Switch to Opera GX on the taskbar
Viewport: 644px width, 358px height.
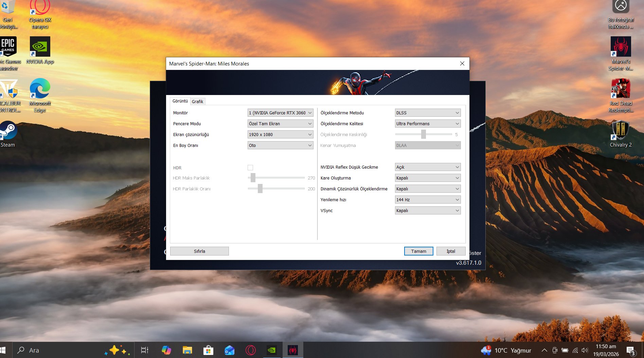coord(251,350)
